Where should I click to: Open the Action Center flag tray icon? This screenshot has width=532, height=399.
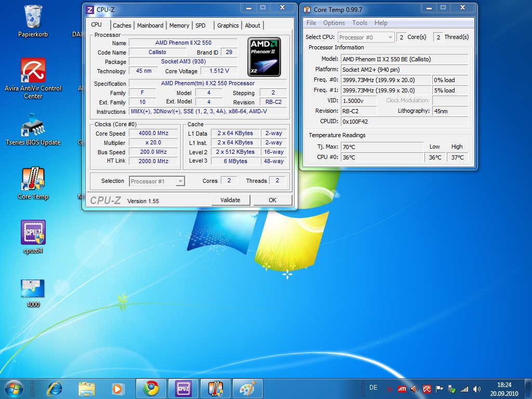(x=440, y=389)
